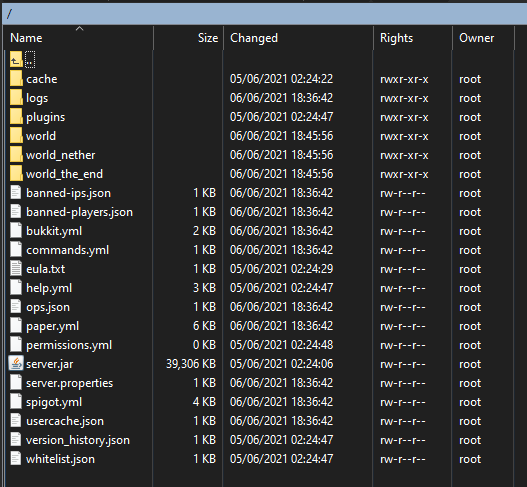Select the server.properties file name
Viewport: 527px width, 487px height.
pos(70,383)
